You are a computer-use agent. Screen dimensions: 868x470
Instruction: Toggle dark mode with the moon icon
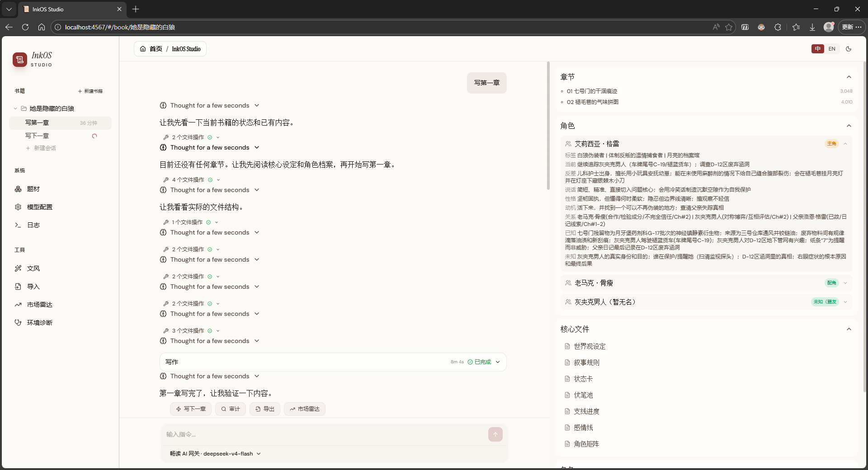click(x=849, y=49)
